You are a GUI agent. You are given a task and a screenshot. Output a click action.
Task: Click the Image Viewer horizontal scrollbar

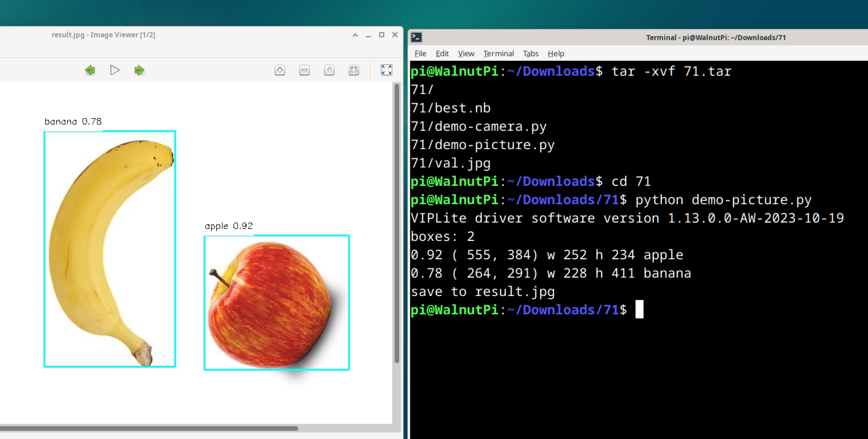[x=149, y=428]
